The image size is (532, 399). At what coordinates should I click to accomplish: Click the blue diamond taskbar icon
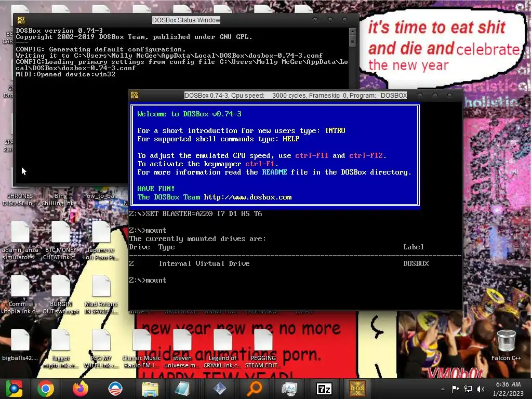[x=220, y=389]
